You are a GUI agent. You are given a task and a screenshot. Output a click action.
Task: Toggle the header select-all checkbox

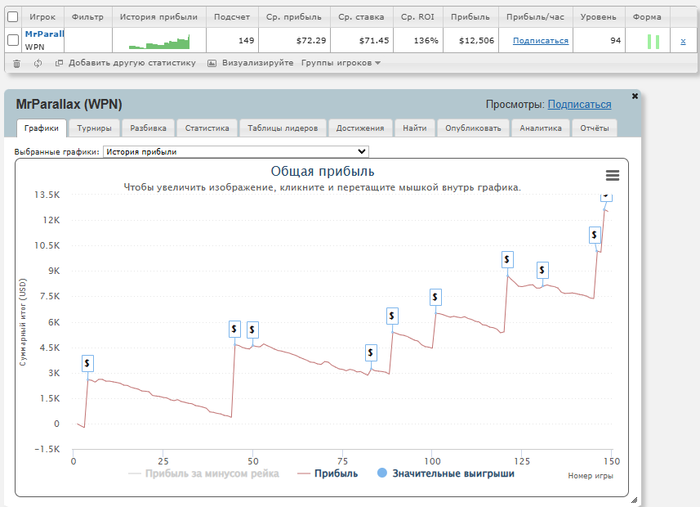13,17
